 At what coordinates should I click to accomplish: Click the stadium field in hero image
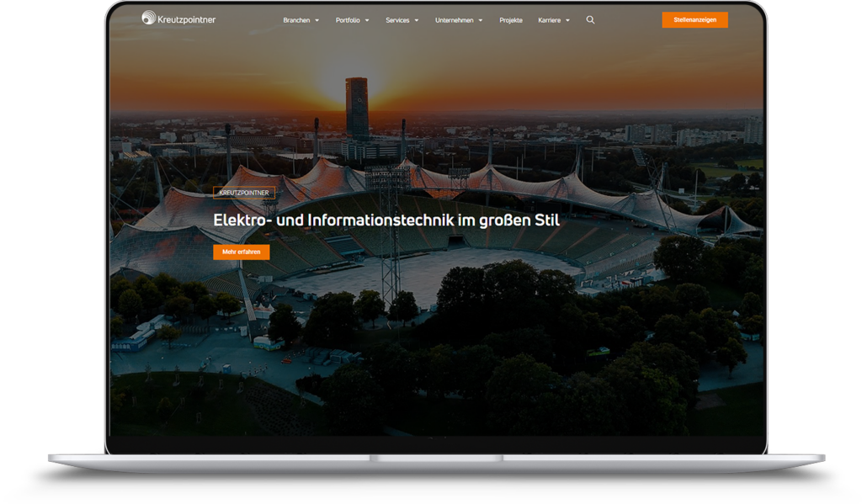click(438, 269)
